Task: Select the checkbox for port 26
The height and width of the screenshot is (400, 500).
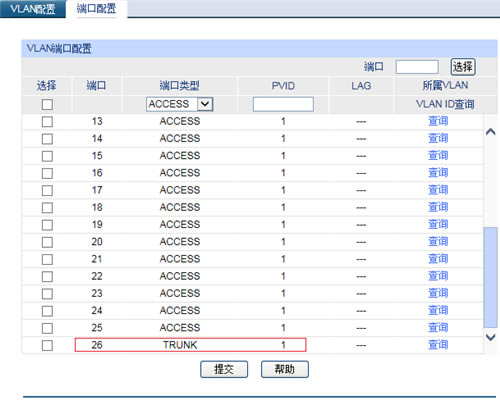Action: tap(47, 345)
